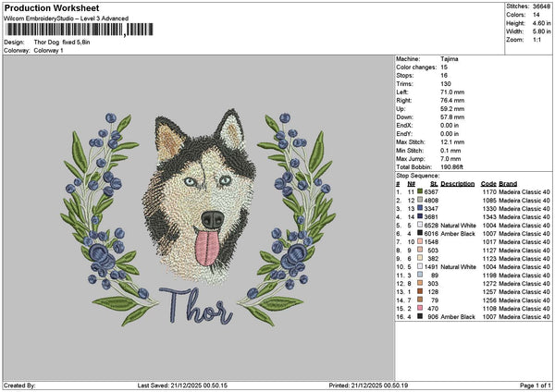Click the barcode under the worksheet title
Screen dimensions: 555x392
tap(80, 30)
